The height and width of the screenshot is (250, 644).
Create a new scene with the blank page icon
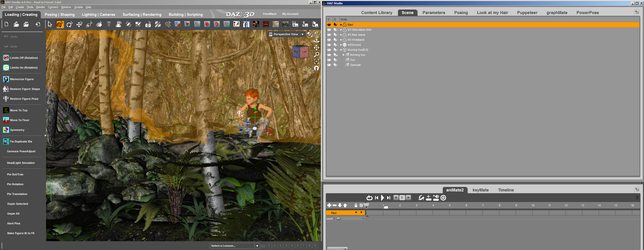click(7, 24)
